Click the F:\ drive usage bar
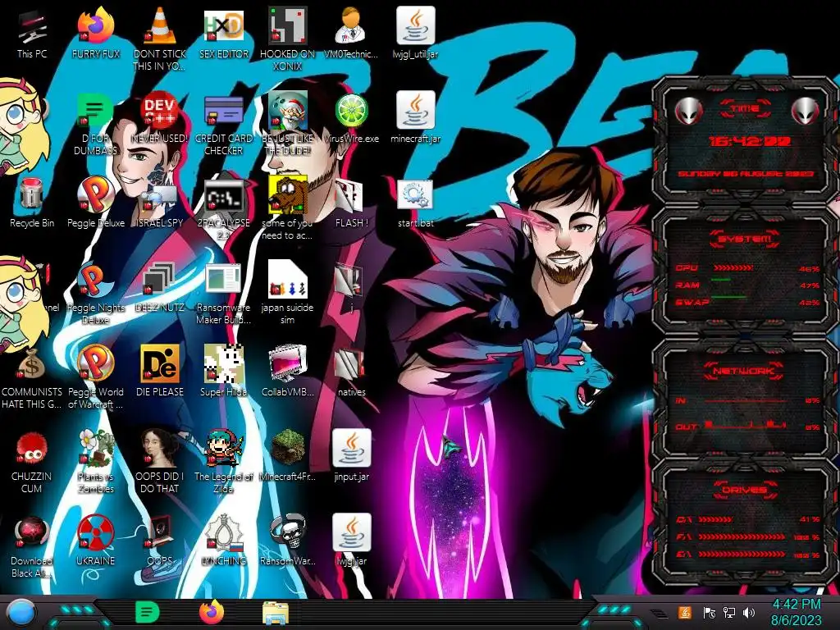The width and height of the screenshot is (840, 630). [742, 536]
